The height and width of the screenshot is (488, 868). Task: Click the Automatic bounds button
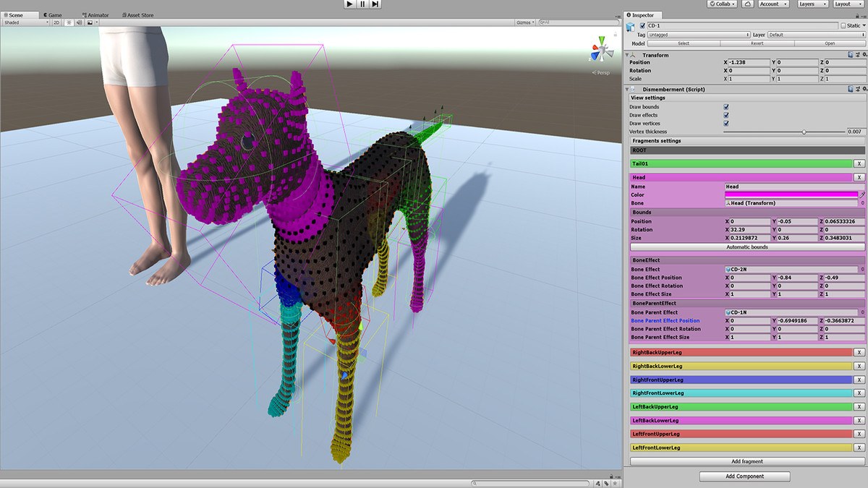(747, 247)
